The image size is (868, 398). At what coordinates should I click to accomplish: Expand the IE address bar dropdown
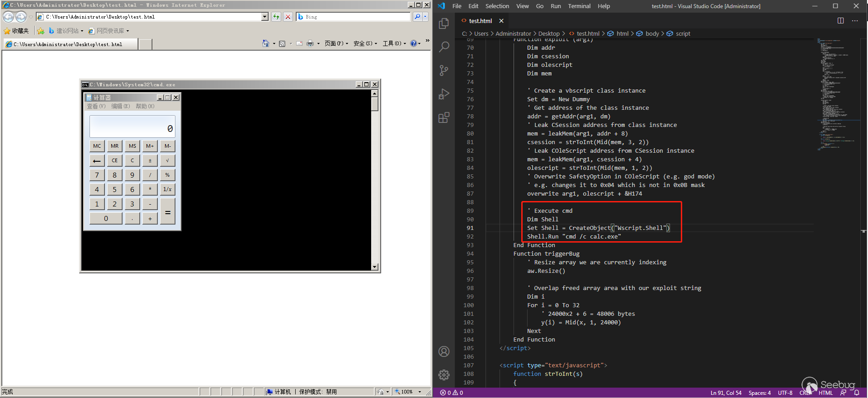(265, 17)
